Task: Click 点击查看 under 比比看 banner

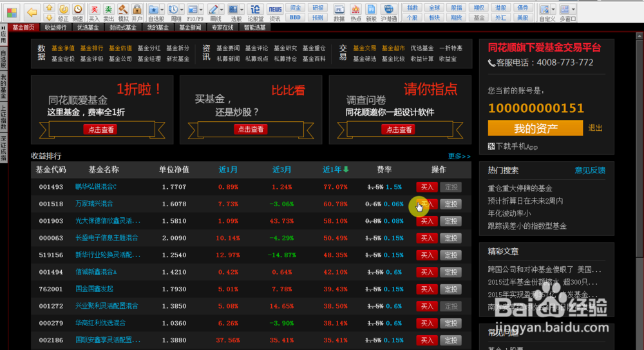Action: pyautogui.click(x=251, y=129)
